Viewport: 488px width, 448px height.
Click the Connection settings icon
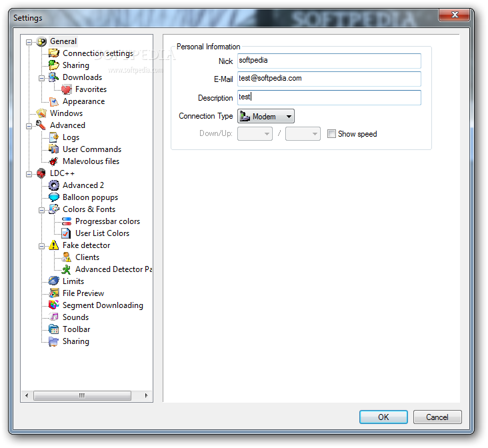pyautogui.click(x=54, y=53)
